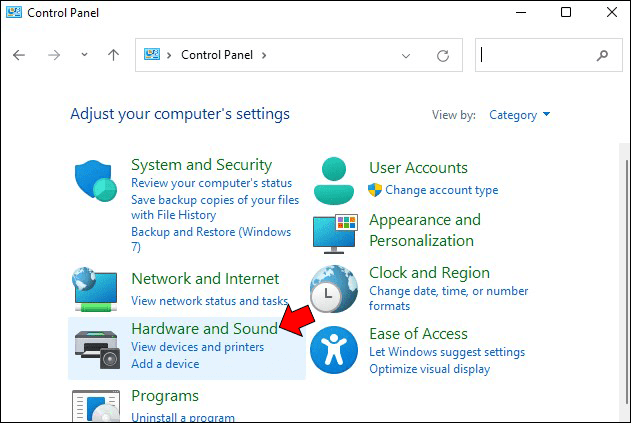Screen dimensions: 631x423
Task: Open the Ease of Access icon
Action: pyautogui.click(x=333, y=350)
